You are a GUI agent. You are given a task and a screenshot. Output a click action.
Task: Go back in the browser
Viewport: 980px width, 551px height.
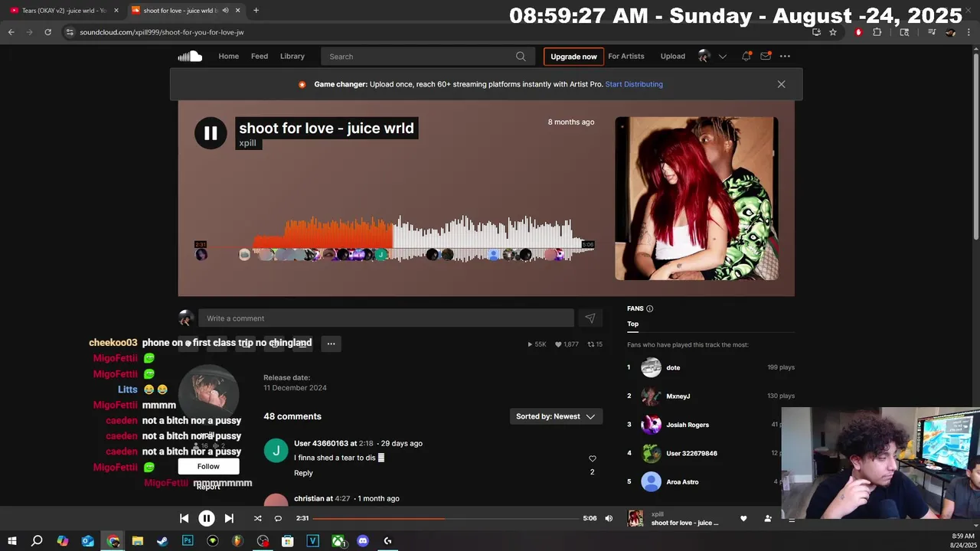(11, 32)
